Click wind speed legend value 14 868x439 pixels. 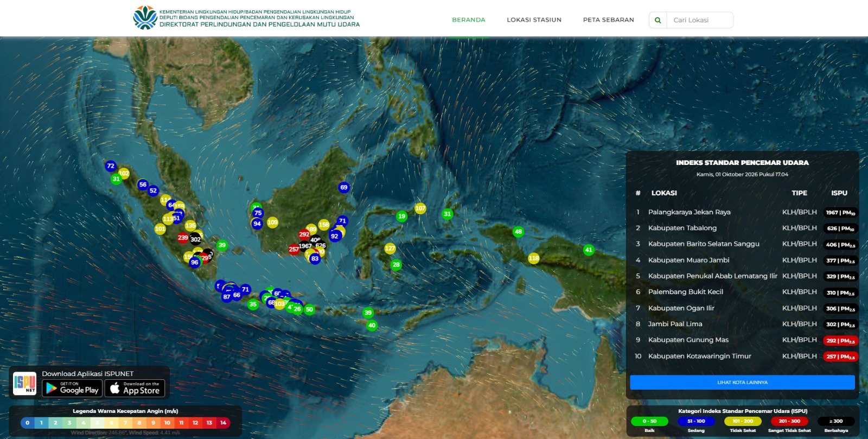click(x=223, y=423)
